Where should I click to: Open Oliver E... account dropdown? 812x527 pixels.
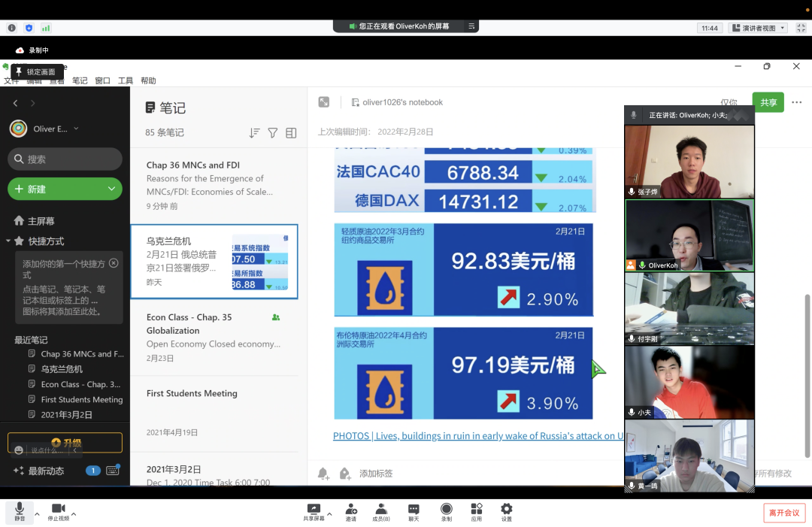pos(44,129)
